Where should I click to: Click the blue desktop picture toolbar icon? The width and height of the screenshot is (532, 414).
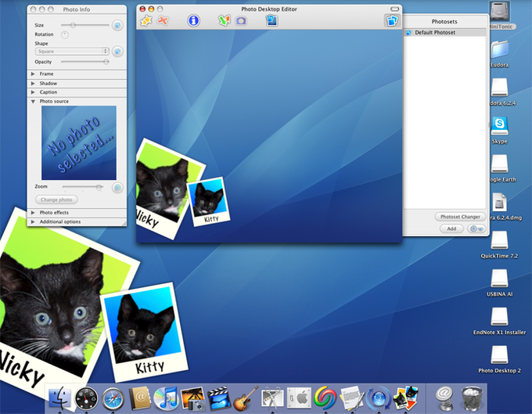[271, 20]
